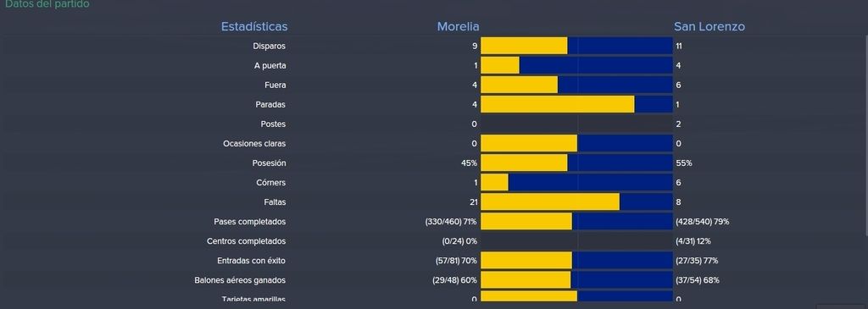Select the Pases completados label
The image size is (868, 309).
pos(250,222)
